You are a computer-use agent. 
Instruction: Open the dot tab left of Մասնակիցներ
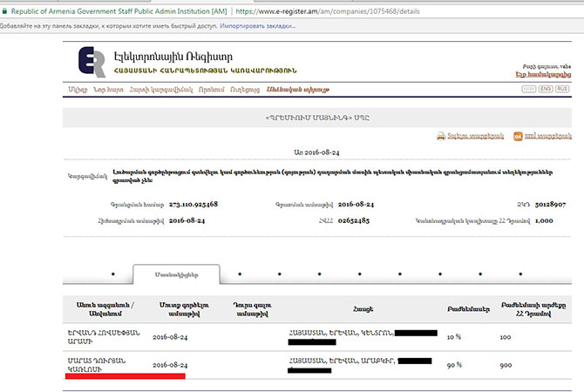tap(113, 274)
